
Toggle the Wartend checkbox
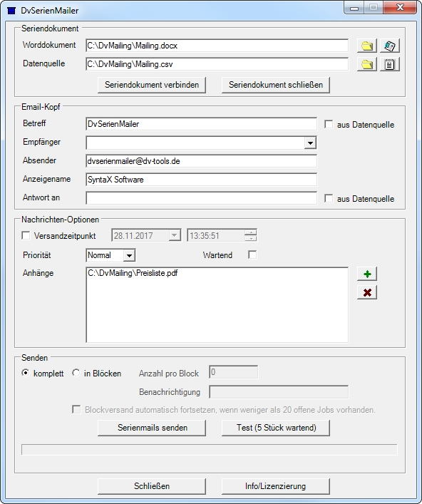pyautogui.click(x=252, y=255)
